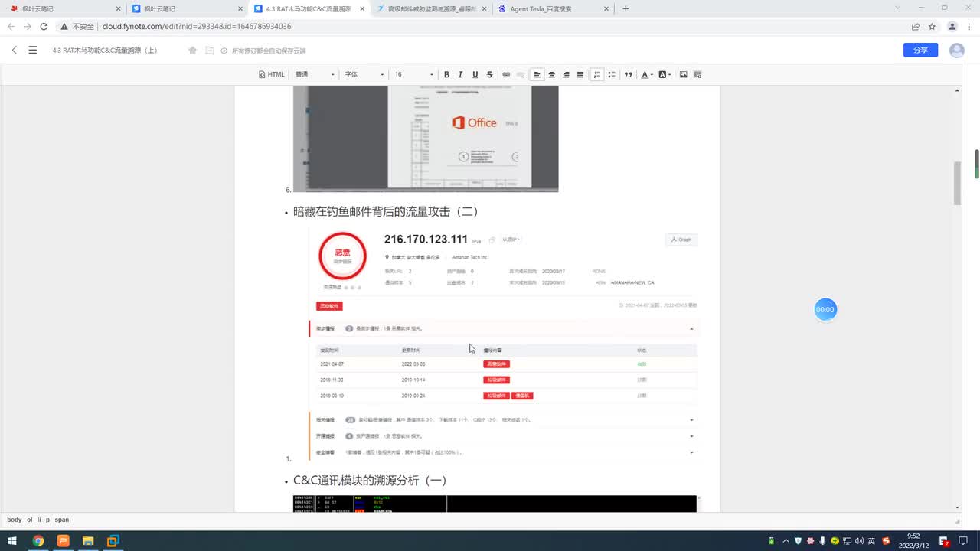Click the Office document image
This screenshot has width=980, height=551.
pos(426,139)
